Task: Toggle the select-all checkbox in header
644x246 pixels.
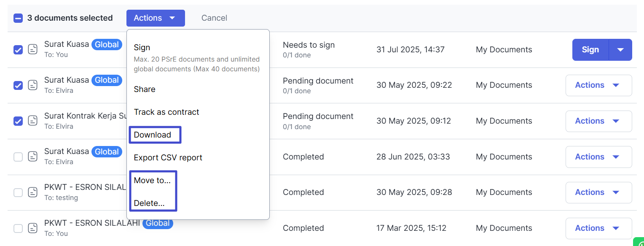Action: (x=18, y=18)
